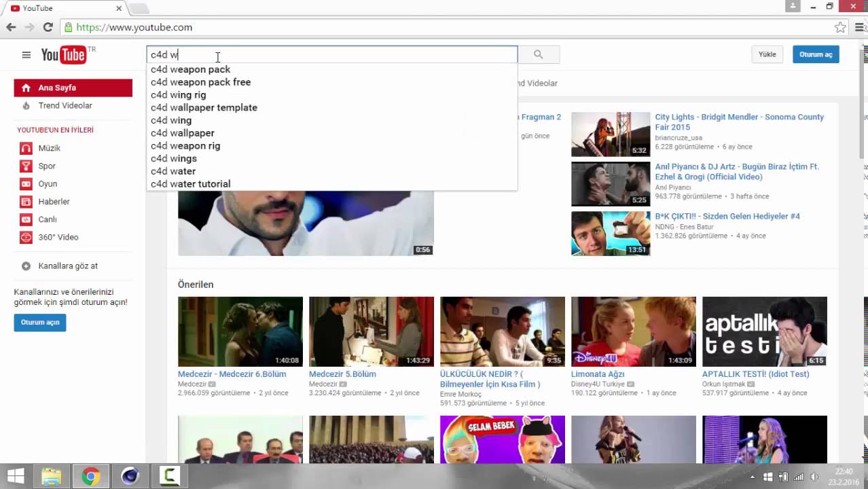This screenshot has width=868, height=489.
Task: Click the Canlı live icon
Action: coord(26,219)
